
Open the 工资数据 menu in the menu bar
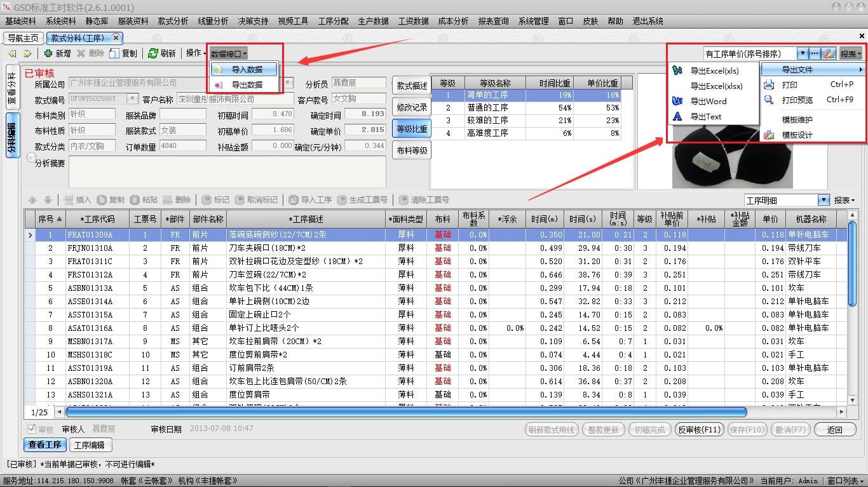(413, 21)
